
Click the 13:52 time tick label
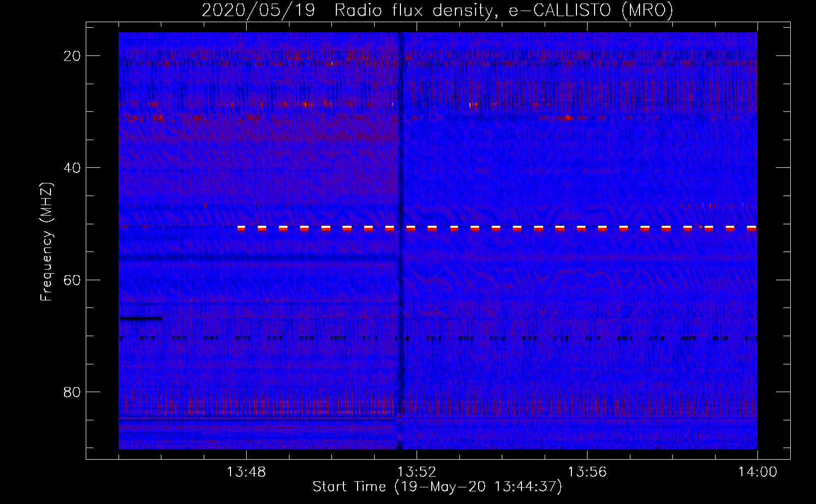pos(417,472)
